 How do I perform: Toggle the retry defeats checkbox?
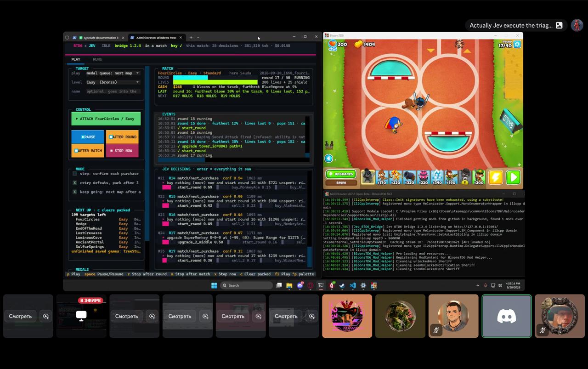point(75,183)
